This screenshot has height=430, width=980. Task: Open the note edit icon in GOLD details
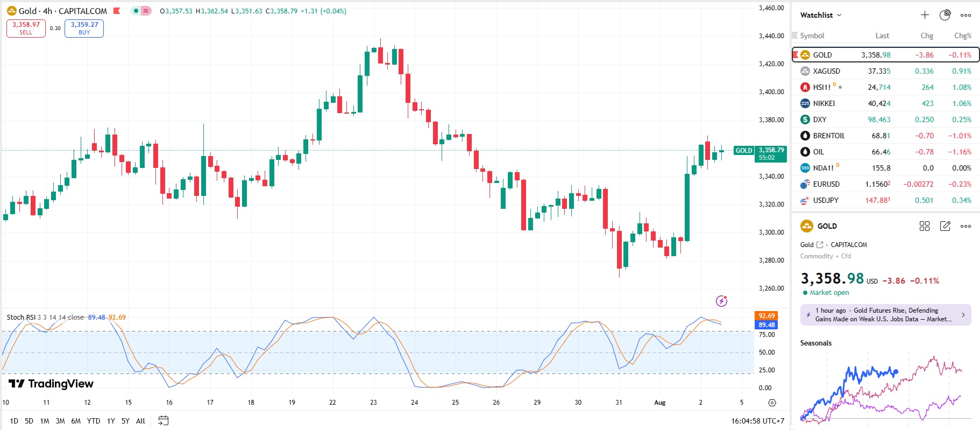945,226
